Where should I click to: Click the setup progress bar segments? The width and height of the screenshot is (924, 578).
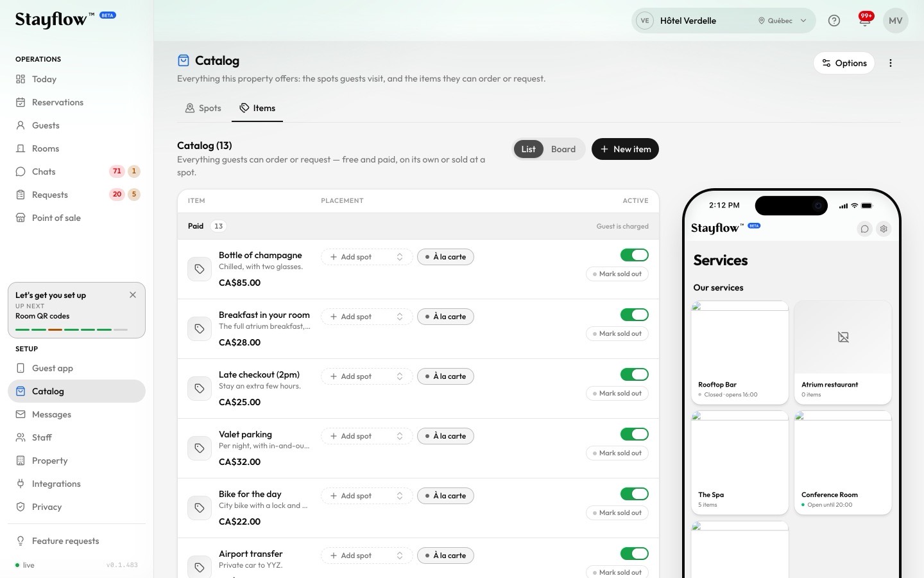point(71,329)
